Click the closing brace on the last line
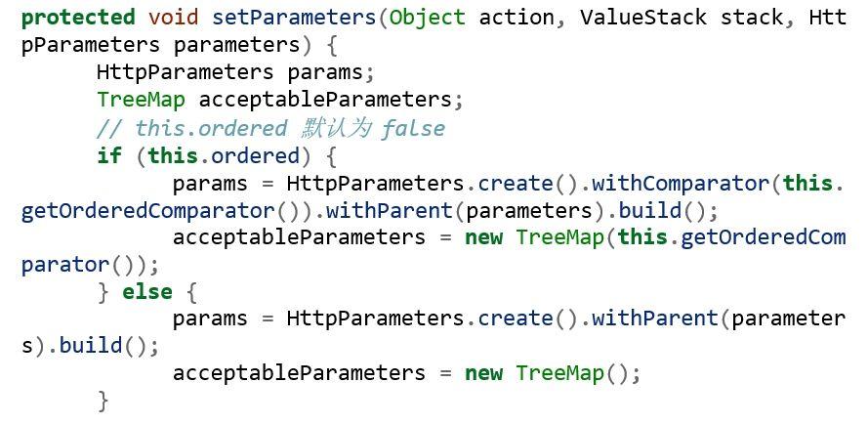 (x=103, y=401)
